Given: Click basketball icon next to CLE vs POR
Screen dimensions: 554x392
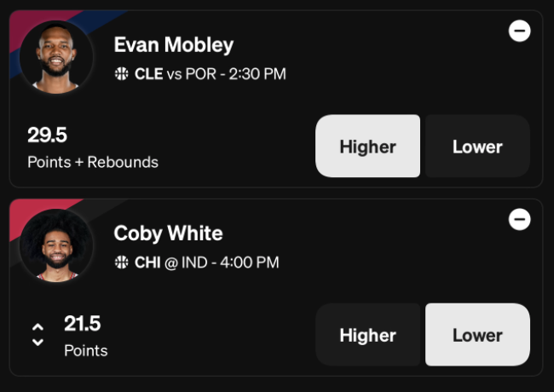Looking at the screenshot, I should pos(122,74).
